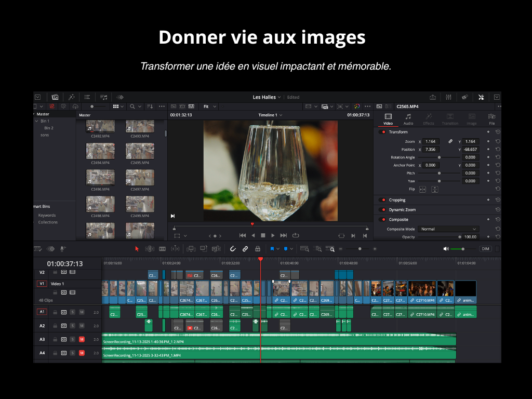The image size is (532, 399).
Task: Click the Quick Export share icon
Action: pos(433,97)
